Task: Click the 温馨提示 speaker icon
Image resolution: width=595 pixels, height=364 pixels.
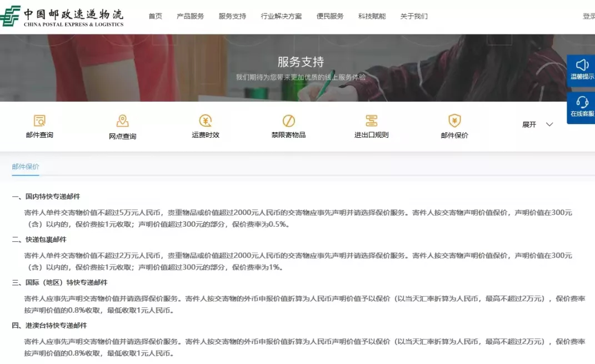Action: click(x=582, y=65)
